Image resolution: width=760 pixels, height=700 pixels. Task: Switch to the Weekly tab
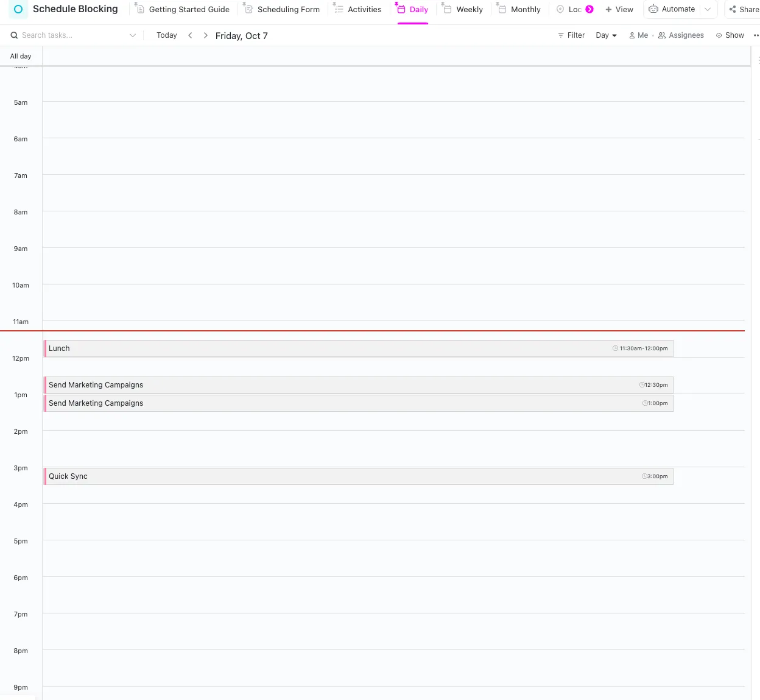pos(463,9)
